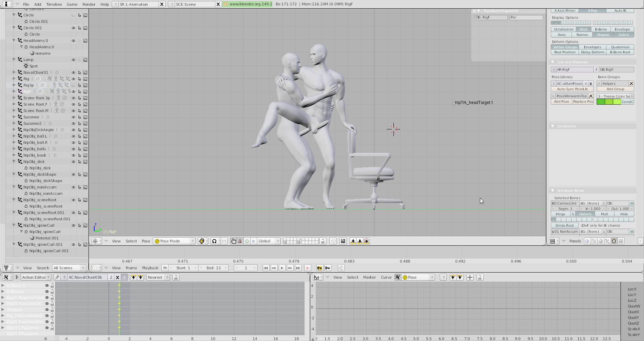Click the scale manipulator square icon

pos(254,241)
